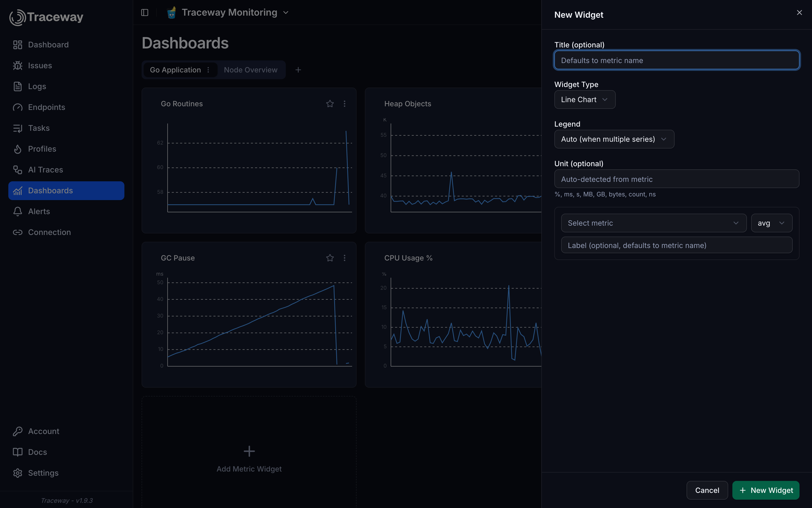Open the Select metric dropdown
Screen dimensions: 812x508
point(654,223)
